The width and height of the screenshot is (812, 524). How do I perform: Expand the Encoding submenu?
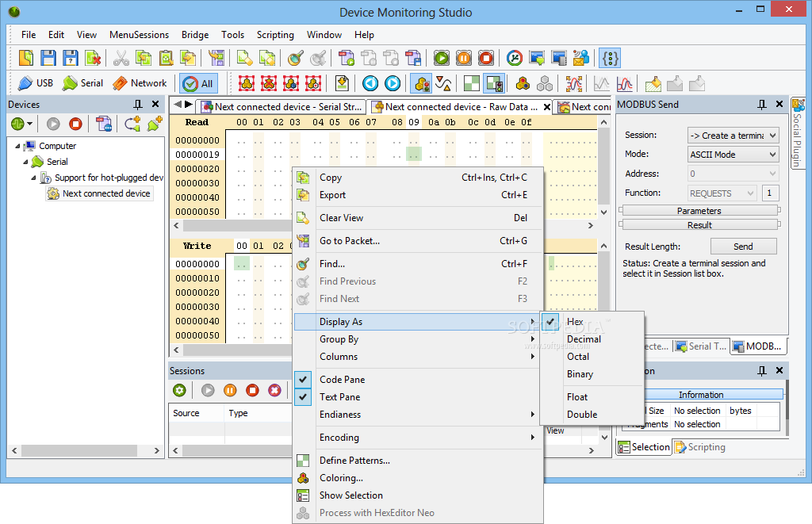[419, 438]
